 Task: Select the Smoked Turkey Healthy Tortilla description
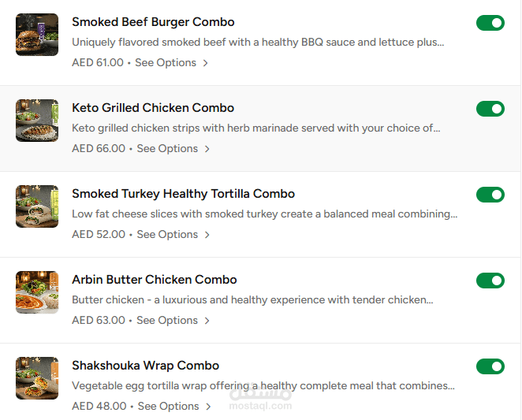(264, 214)
